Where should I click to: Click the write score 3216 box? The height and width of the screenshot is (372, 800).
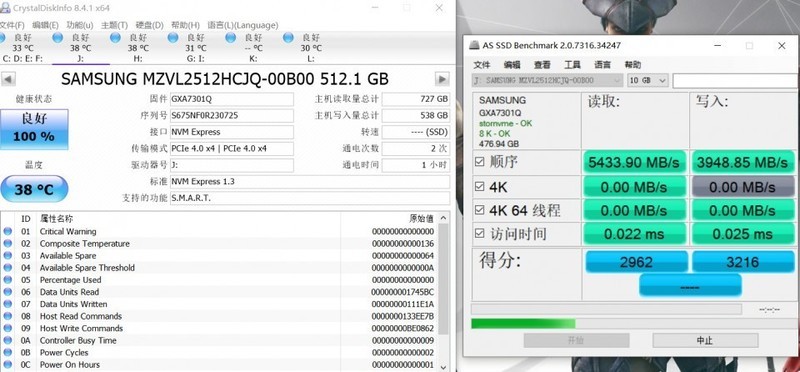point(743,262)
